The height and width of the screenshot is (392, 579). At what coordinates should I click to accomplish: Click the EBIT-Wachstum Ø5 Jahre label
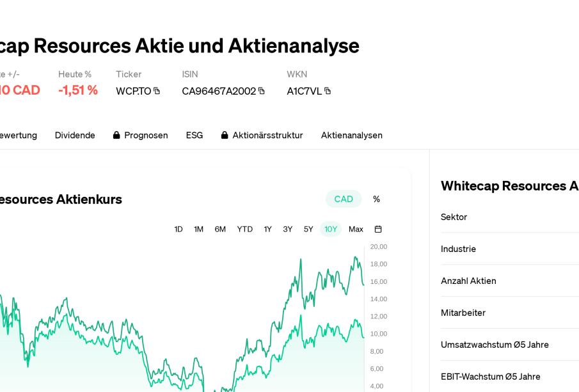pyautogui.click(x=490, y=377)
